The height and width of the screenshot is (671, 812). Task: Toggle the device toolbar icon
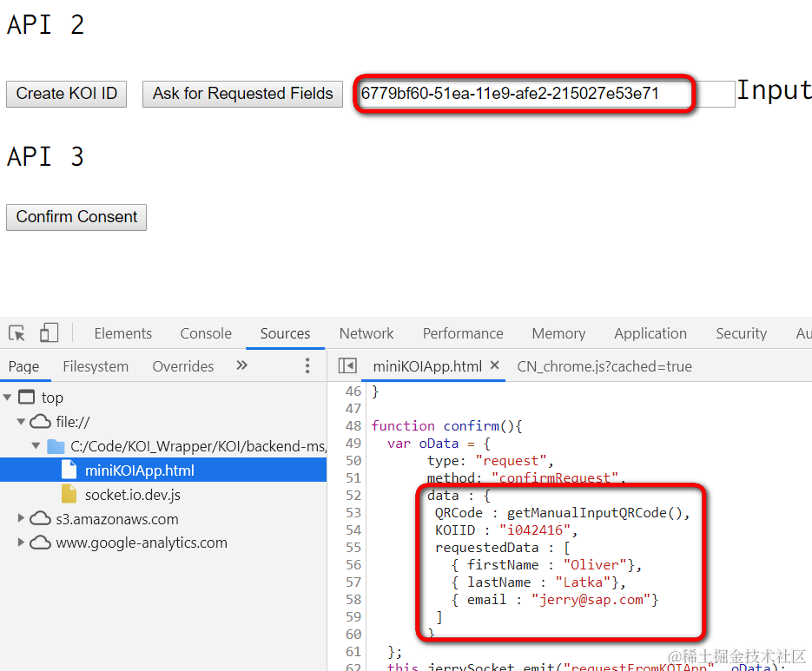[49, 333]
